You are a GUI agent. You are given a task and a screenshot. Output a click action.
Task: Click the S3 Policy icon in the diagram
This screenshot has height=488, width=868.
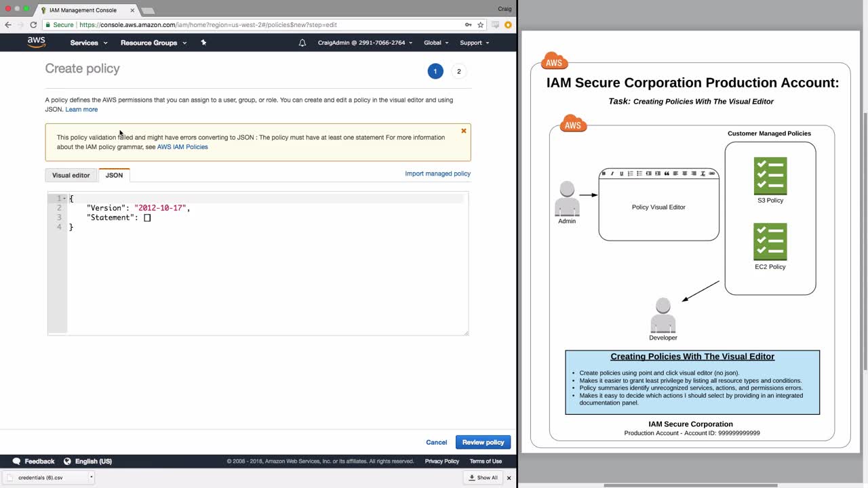tap(770, 176)
